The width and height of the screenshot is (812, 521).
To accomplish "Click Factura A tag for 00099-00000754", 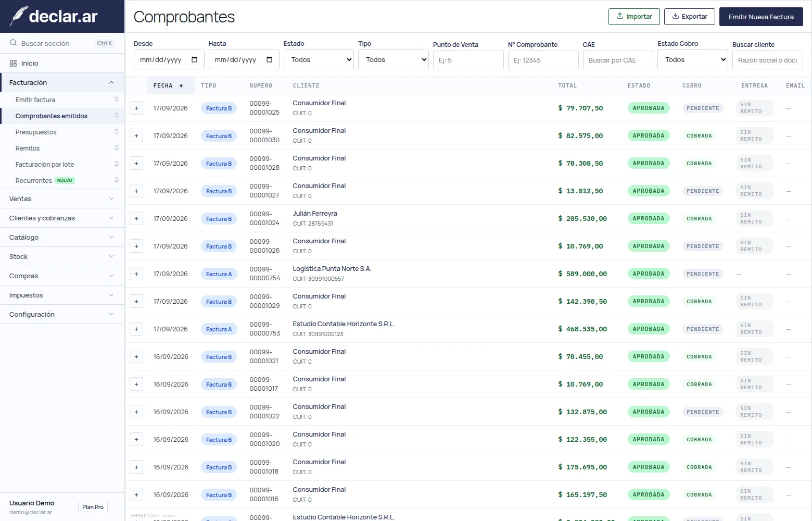I will coord(219,274).
